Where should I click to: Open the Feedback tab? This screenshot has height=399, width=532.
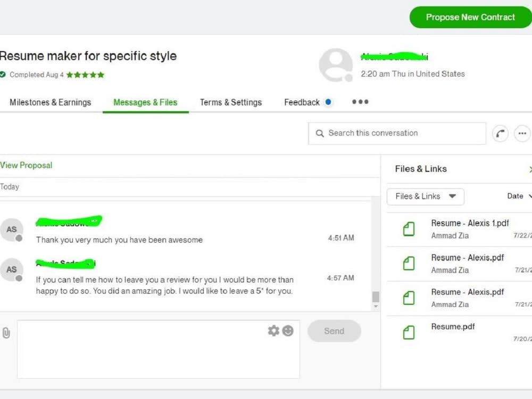coord(302,103)
